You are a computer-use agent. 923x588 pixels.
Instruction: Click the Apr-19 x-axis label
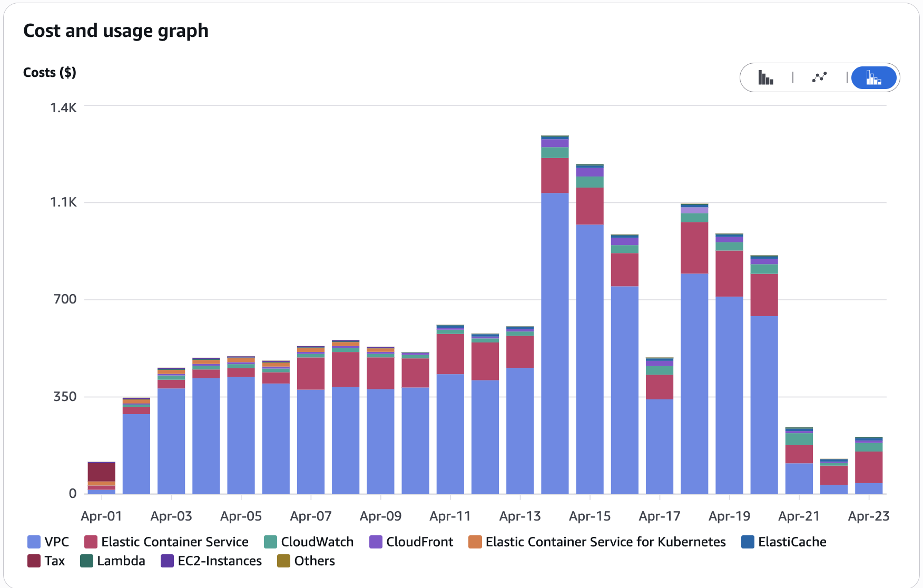(730, 516)
